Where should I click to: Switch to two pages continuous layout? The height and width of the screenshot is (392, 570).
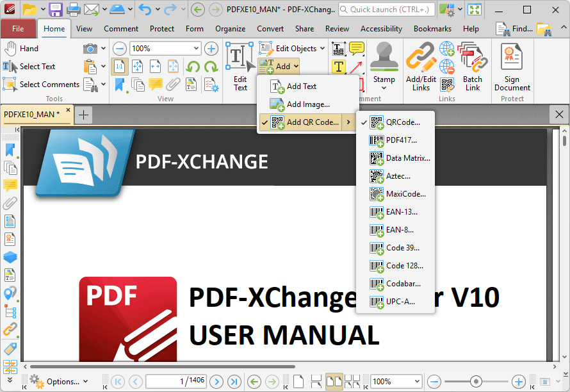pos(352,382)
